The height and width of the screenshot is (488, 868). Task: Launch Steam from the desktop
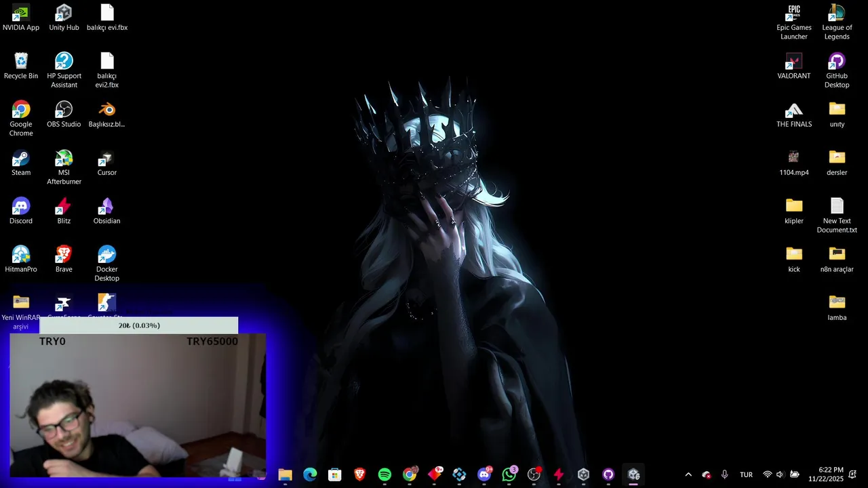pos(21,163)
